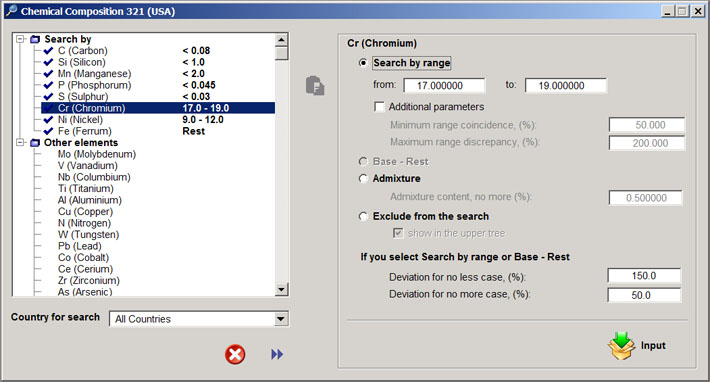The width and height of the screenshot is (710, 382).
Task: Click the Other elements folder icon
Action: 35,143
